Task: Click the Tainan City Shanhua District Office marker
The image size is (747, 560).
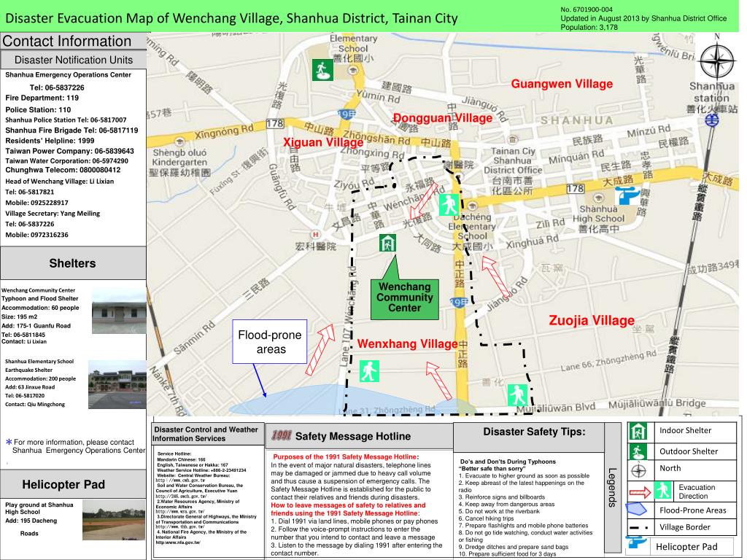Action: pyautogui.click(x=513, y=139)
